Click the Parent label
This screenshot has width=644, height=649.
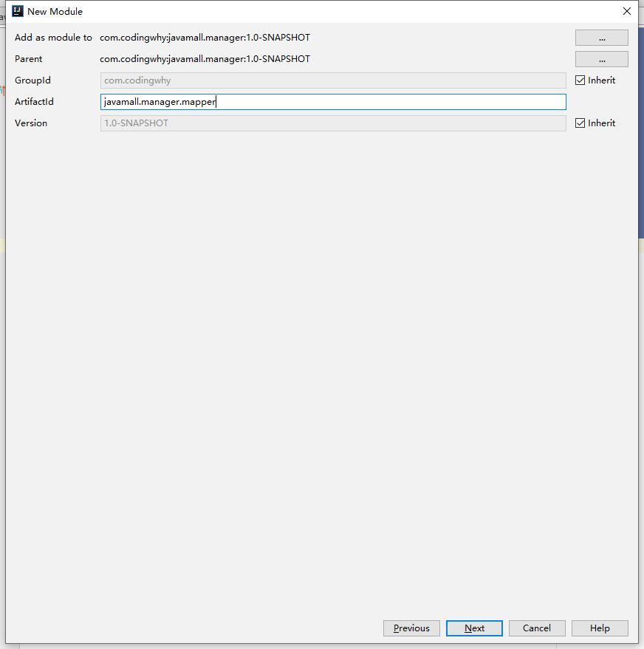click(29, 59)
